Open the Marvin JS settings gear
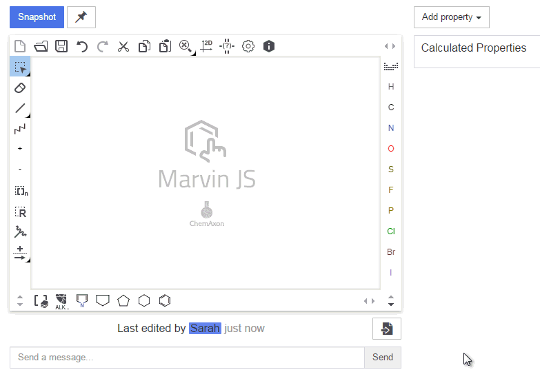540x392 pixels. (248, 46)
